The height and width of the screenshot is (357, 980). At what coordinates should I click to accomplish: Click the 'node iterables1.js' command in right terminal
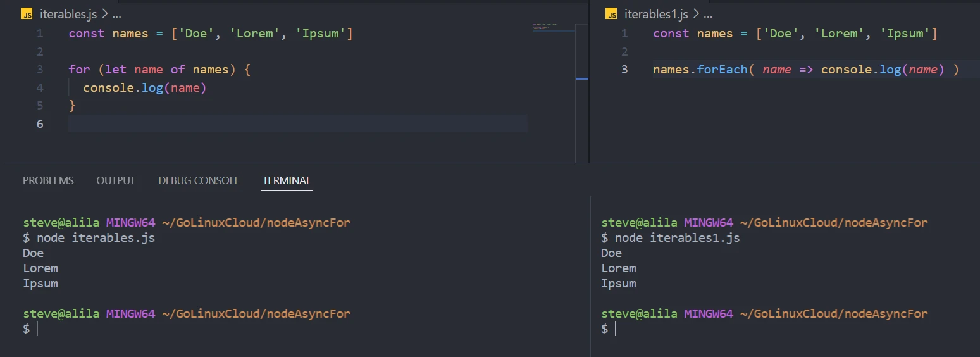[x=677, y=238]
